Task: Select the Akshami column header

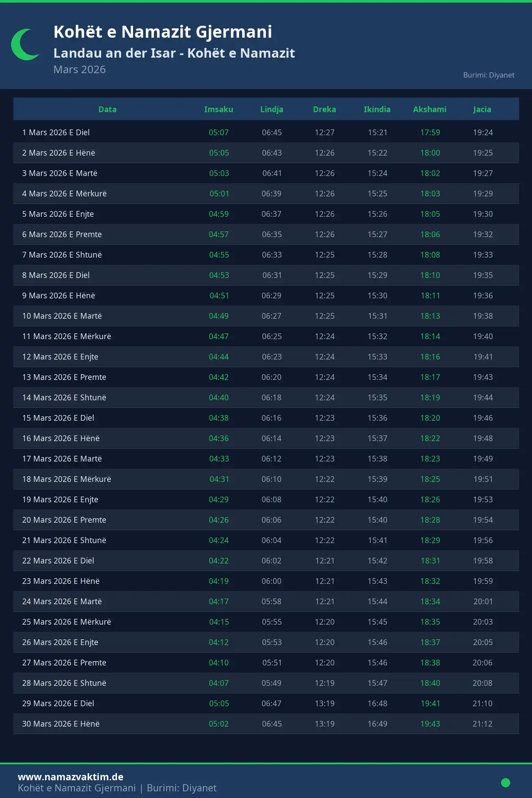Action: point(430,110)
